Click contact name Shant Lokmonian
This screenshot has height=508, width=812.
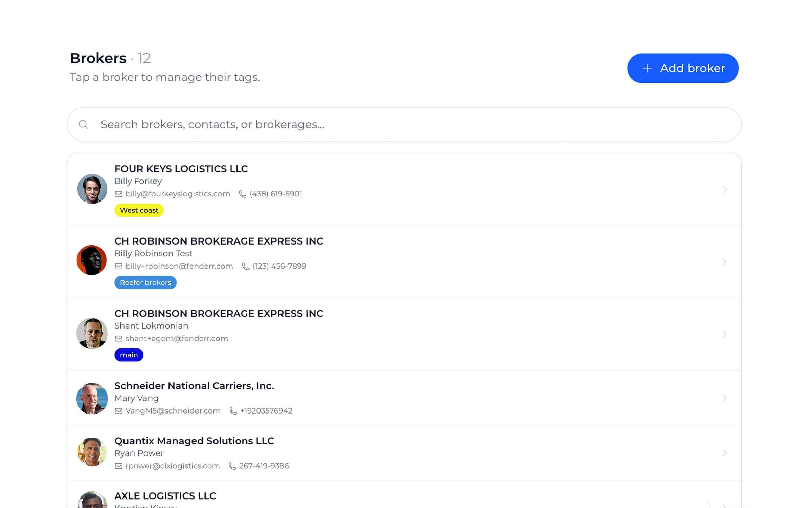pyautogui.click(x=151, y=326)
